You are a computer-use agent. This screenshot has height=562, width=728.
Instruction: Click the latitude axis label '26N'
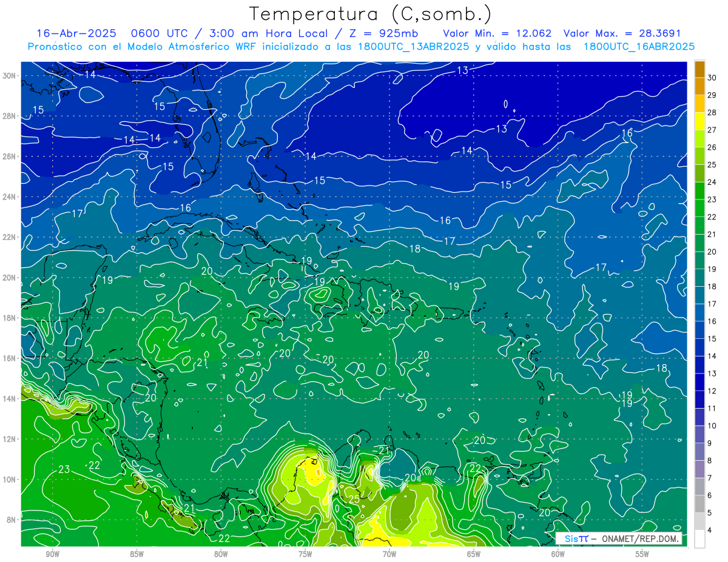pos(9,156)
